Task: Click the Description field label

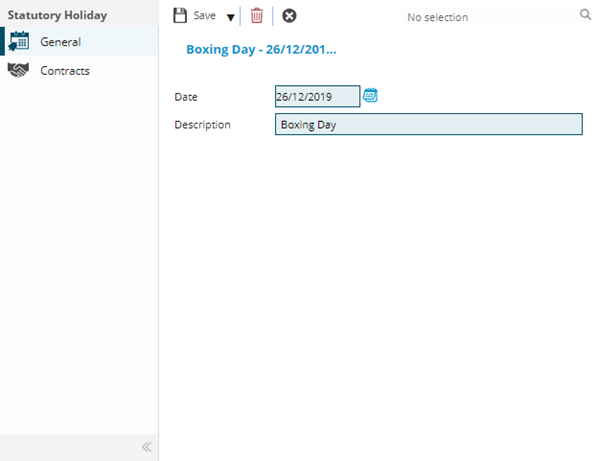Action: tap(202, 125)
